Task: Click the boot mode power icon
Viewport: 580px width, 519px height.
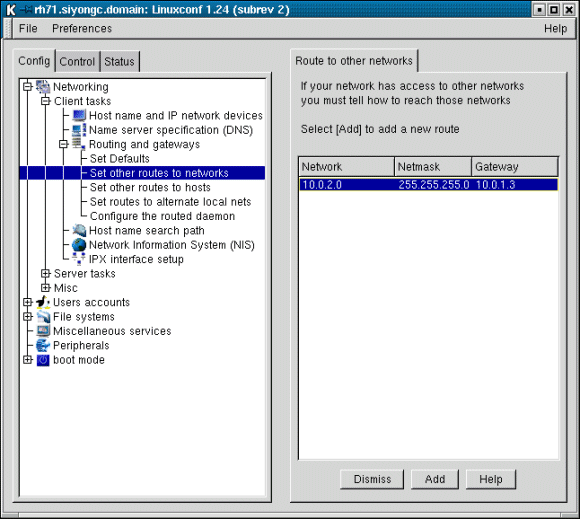Action: point(43,360)
